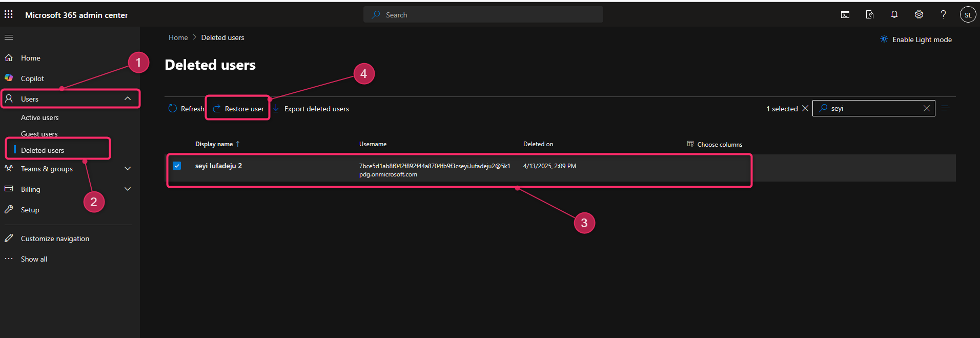Uncheck the seyi lufadeju 2 row checkbox
The width and height of the screenshot is (980, 338).
point(177,166)
